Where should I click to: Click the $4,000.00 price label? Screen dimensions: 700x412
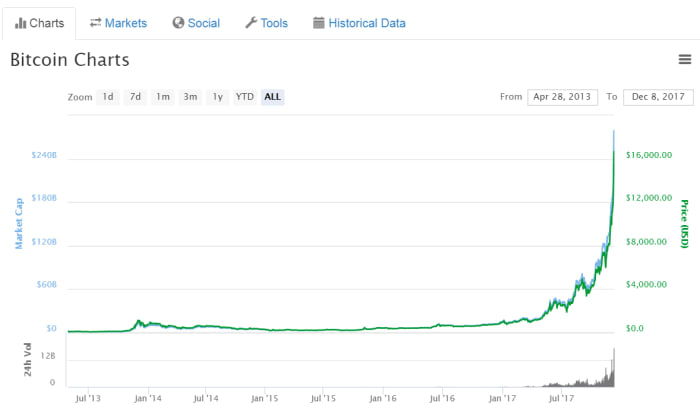coord(646,284)
